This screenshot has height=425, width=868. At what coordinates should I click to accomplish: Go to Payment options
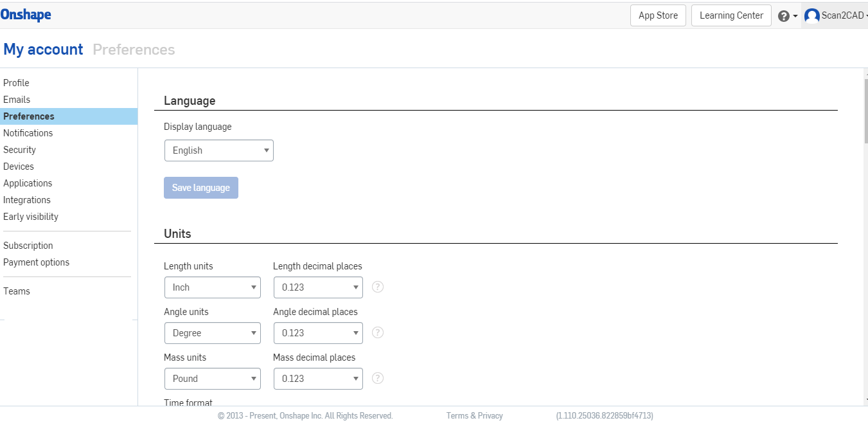point(36,262)
